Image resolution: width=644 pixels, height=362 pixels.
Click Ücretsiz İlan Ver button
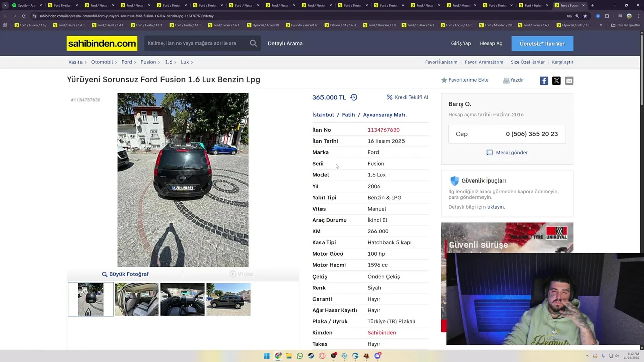click(x=542, y=44)
